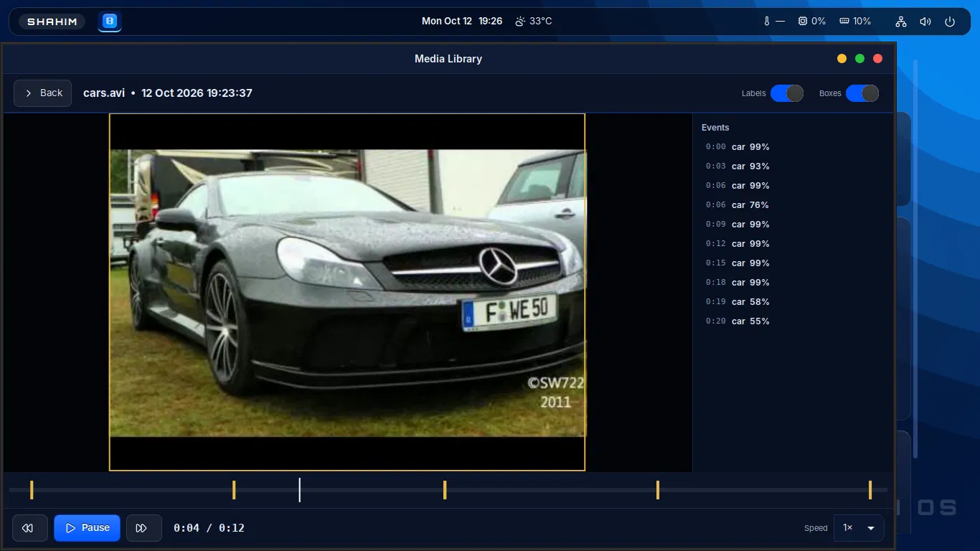Viewport: 980px width, 551px height.
Task: Click the 0:04 / 0:12 time readout
Action: coord(209,528)
